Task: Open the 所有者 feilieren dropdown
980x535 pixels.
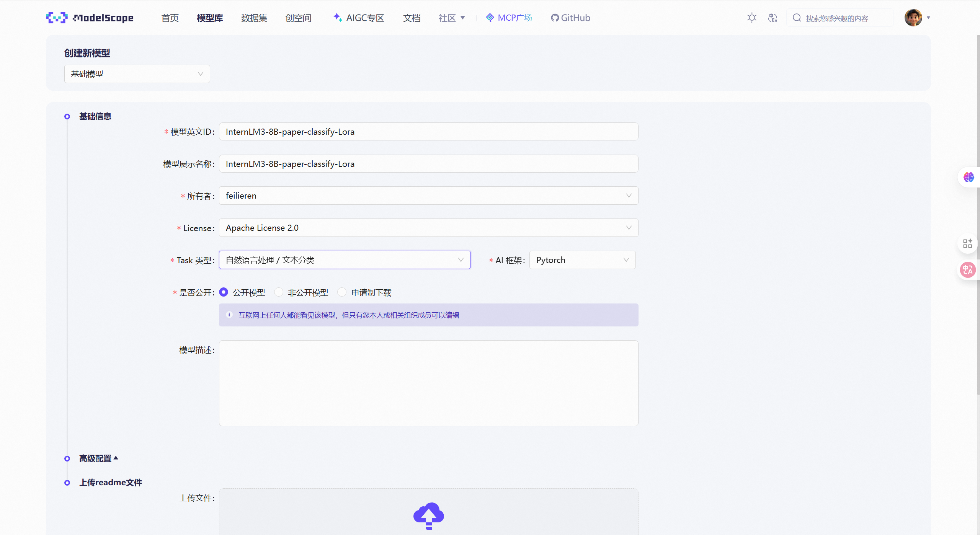Action: (x=429, y=196)
